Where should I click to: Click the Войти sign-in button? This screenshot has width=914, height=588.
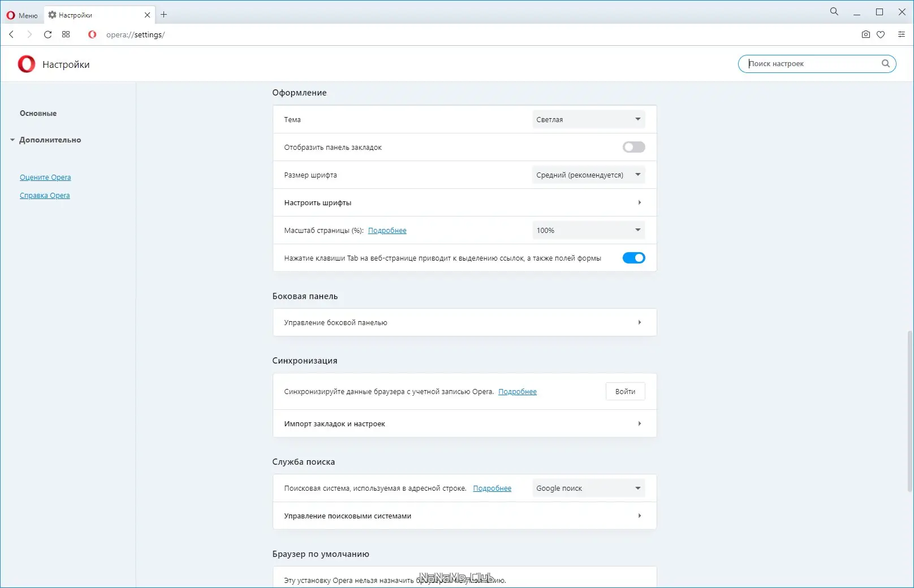[625, 391]
